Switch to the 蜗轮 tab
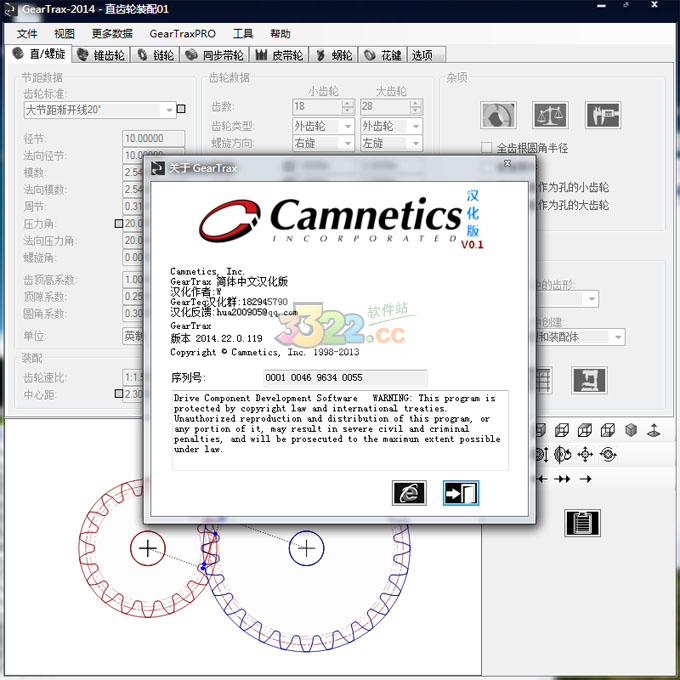Image resolution: width=680 pixels, height=680 pixels. pos(333,55)
